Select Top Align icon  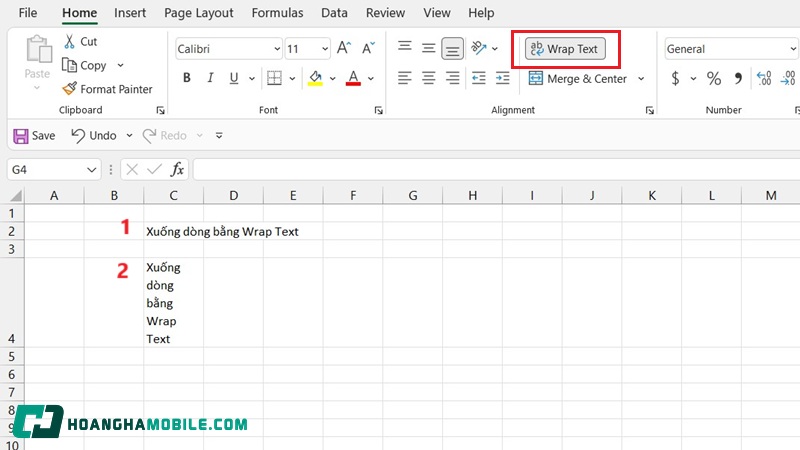[405, 47]
